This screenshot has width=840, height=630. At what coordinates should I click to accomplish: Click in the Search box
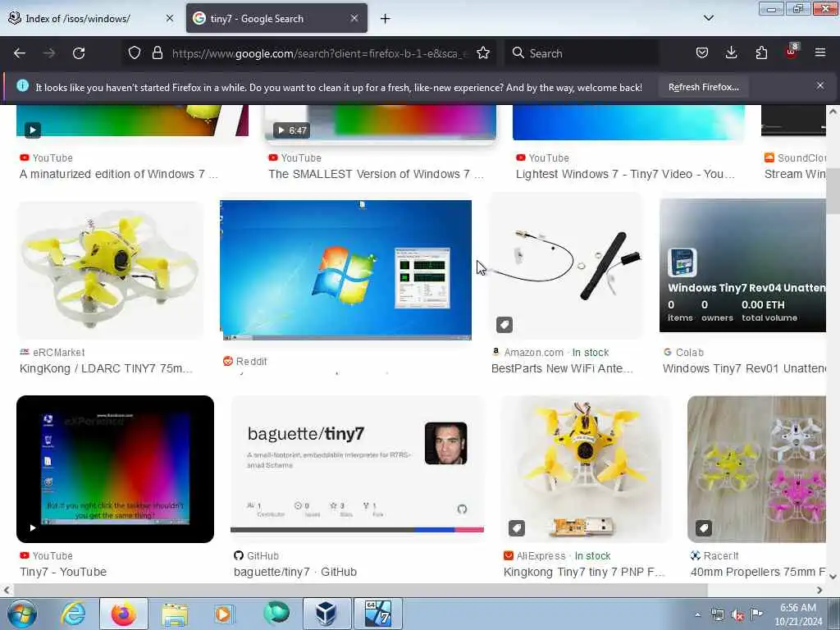[584, 53]
